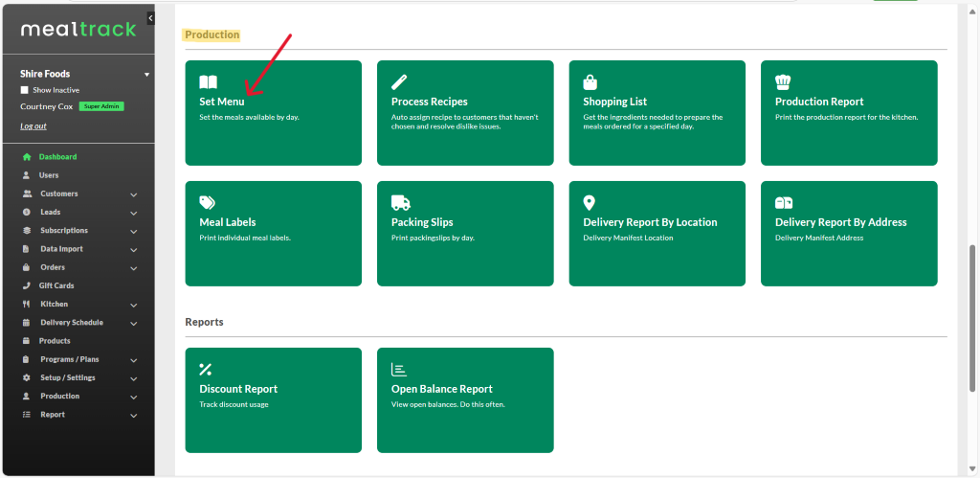
Task: Click the mealtrack logo
Action: [x=78, y=29]
